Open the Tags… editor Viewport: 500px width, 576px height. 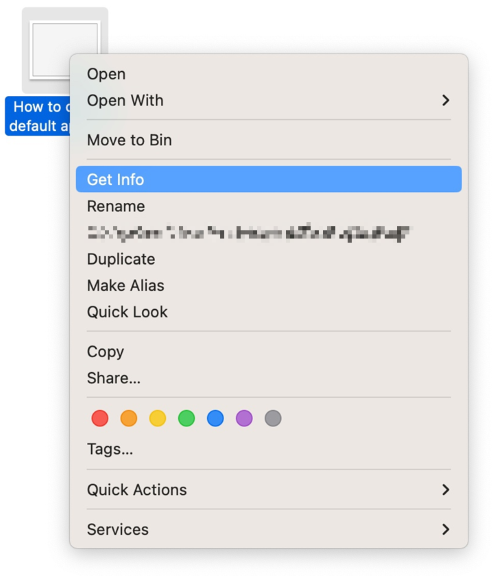coord(269,449)
